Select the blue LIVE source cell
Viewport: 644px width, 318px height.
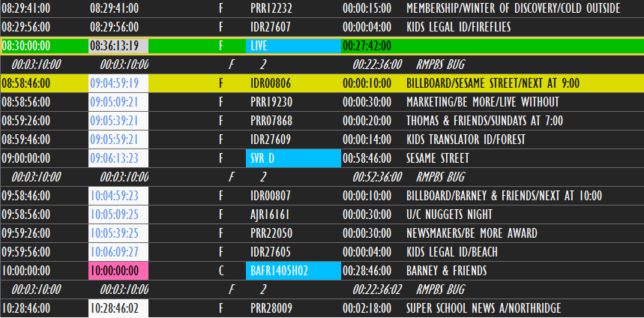[x=293, y=46]
